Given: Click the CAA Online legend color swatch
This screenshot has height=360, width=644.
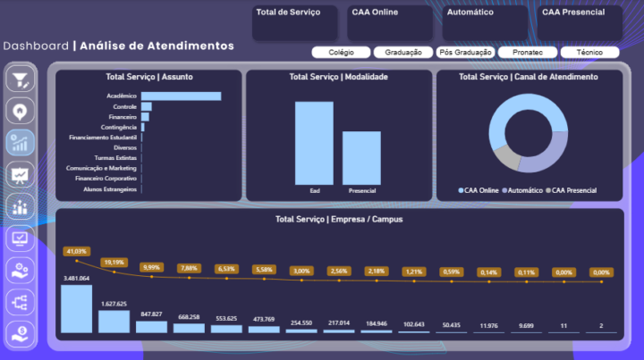Looking at the screenshot, I should [462, 190].
